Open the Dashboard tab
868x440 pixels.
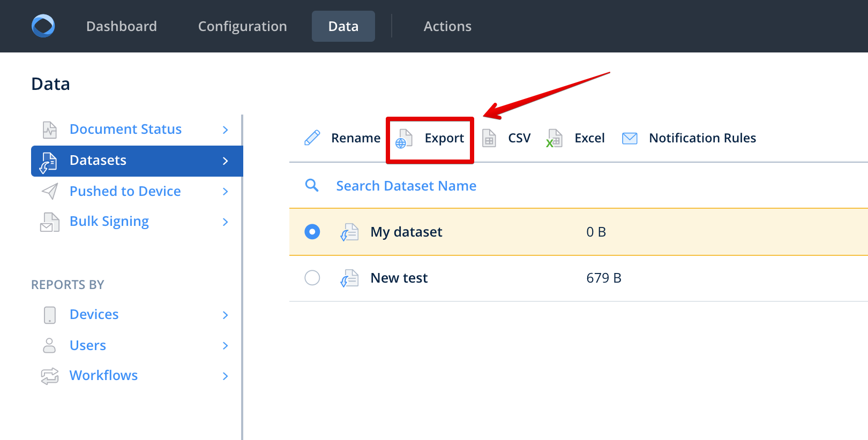click(x=122, y=26)
